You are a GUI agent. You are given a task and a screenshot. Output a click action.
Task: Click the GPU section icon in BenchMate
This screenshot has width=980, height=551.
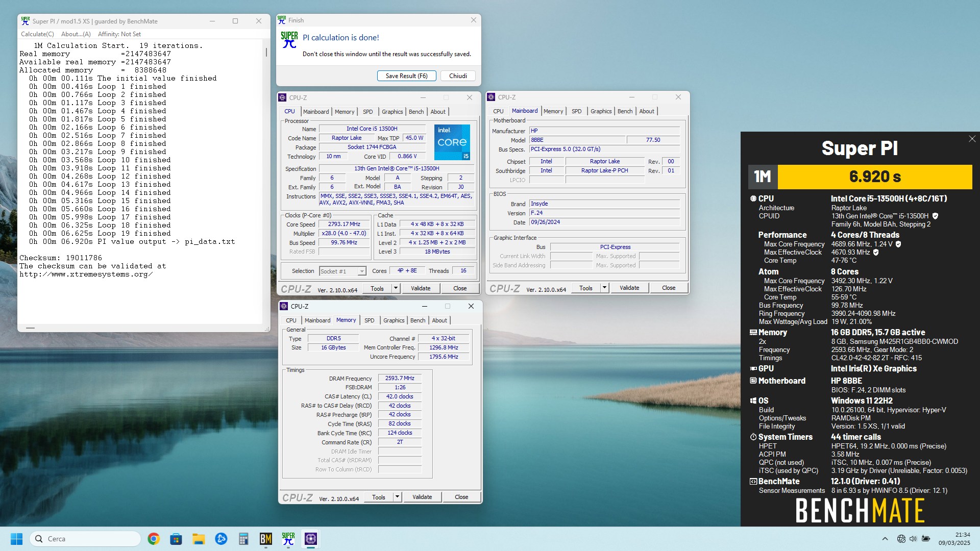[753, 368]
